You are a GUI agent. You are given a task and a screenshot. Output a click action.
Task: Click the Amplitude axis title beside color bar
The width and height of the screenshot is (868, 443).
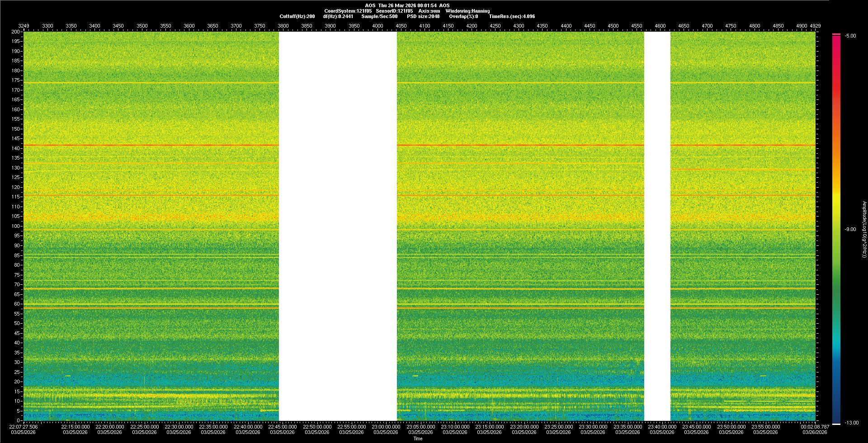point(864,229)
